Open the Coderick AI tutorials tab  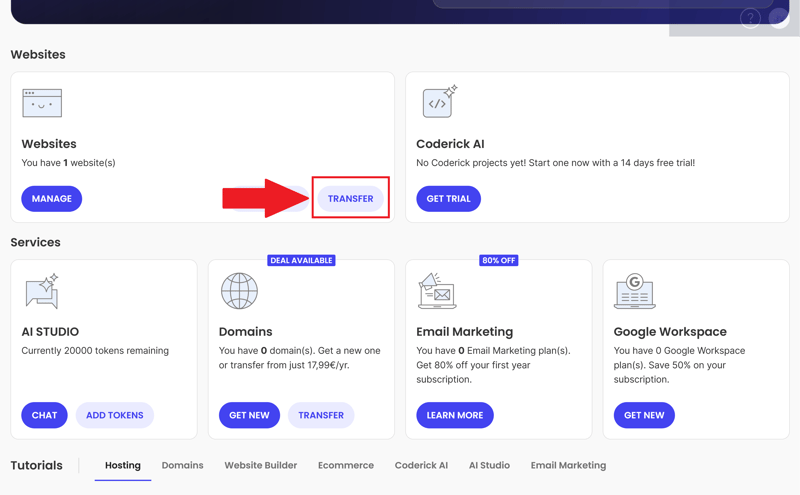coord(421,465)
